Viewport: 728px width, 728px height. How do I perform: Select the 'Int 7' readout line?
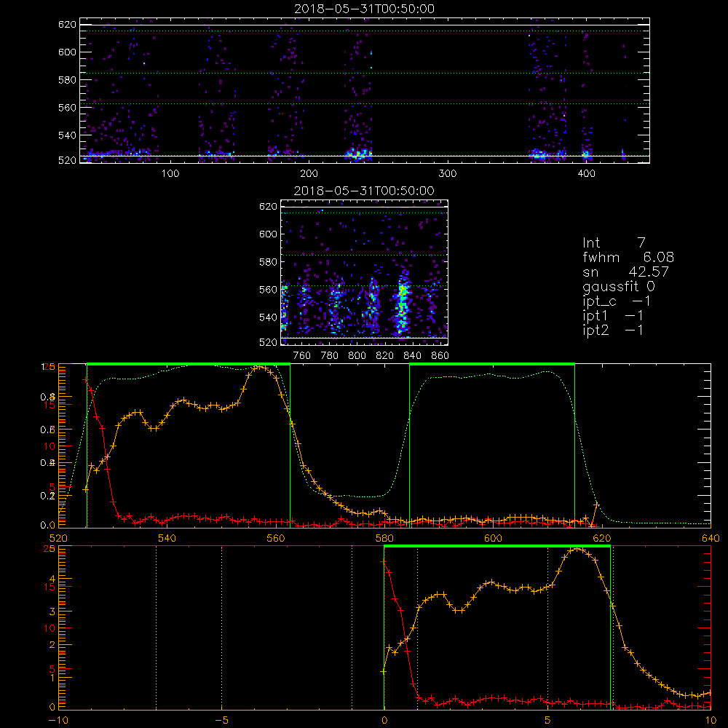(x=614, y=242)
